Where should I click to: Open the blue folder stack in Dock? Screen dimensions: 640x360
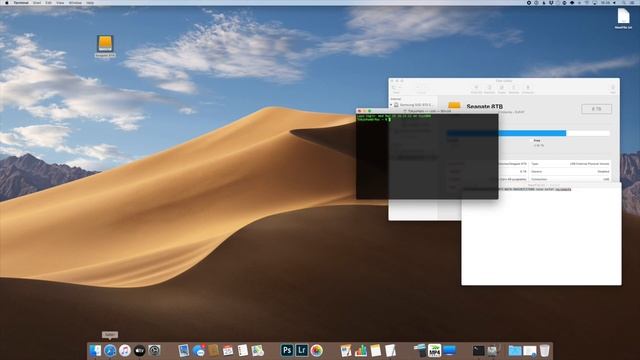515,350
